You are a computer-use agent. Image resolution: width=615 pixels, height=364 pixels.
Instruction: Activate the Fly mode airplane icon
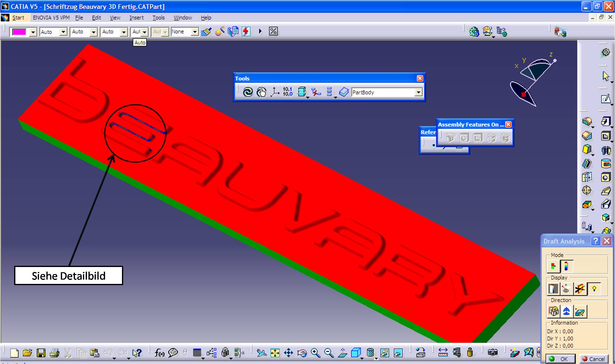pos(261,353)
